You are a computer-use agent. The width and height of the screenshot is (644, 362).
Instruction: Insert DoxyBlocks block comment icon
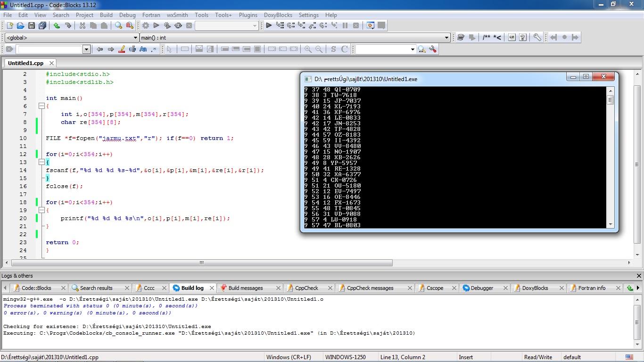click(x=486, y=37)
